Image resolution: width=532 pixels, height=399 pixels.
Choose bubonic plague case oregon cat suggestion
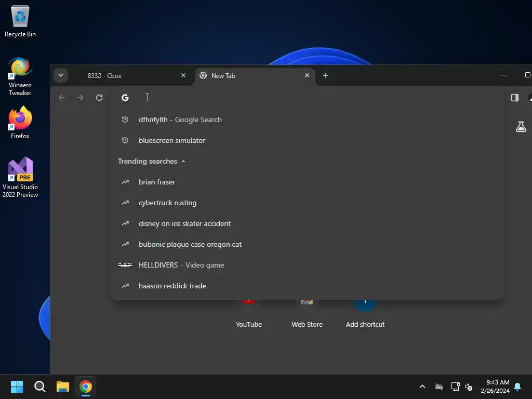(x=307, y=244)
